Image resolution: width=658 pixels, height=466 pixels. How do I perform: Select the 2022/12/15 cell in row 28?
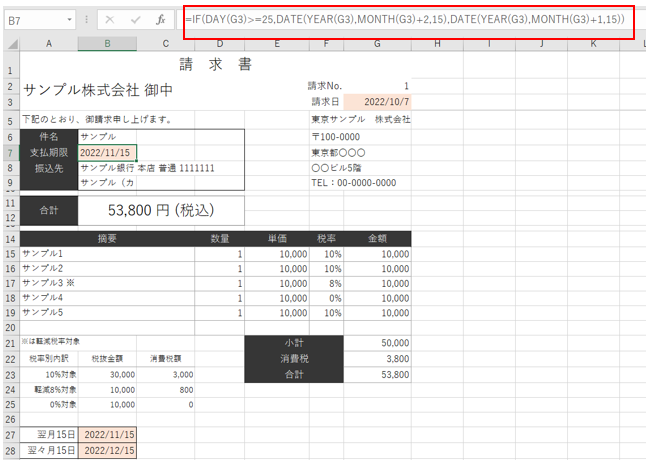coord(107,452)
